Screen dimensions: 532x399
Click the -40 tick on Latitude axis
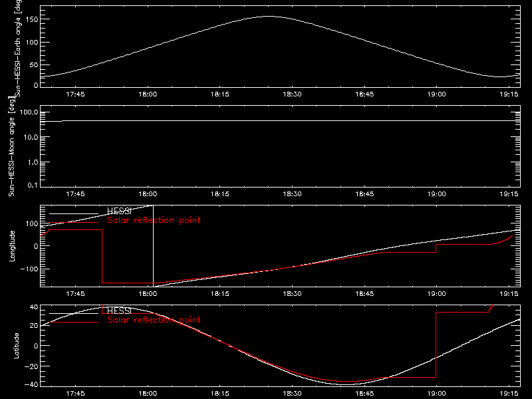[x=31, y=385]
